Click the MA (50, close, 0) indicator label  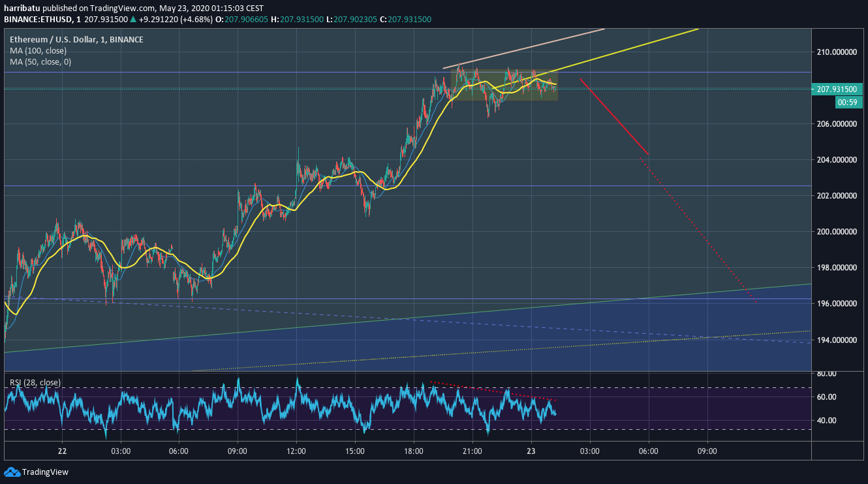pyautogui.click(x=40, y=61)
